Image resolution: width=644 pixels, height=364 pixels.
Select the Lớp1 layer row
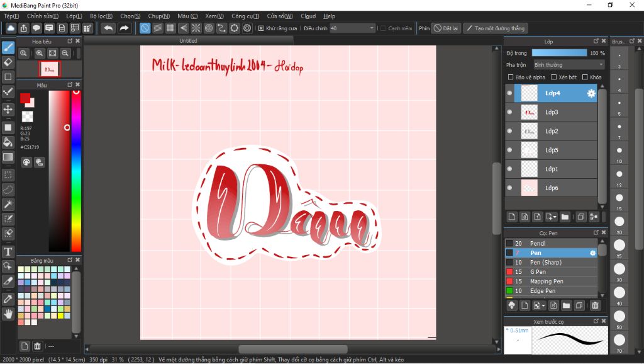551,169
